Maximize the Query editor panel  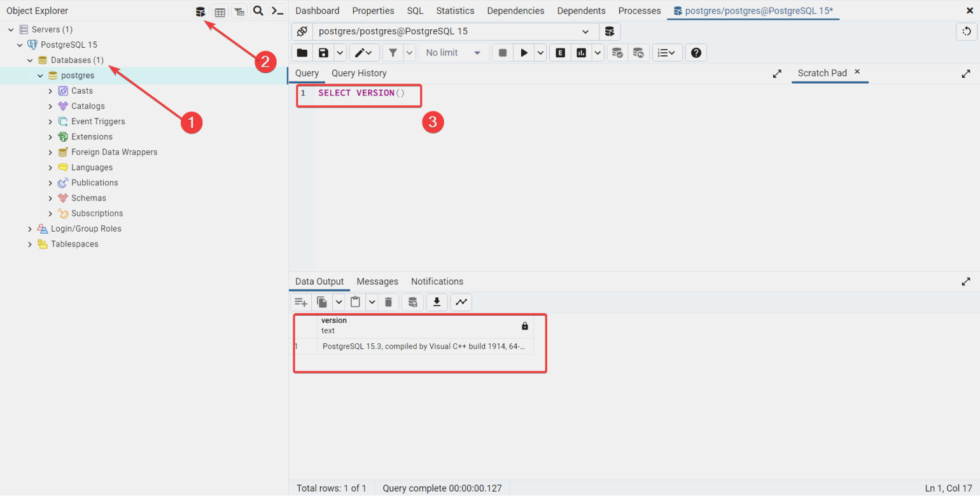777,74
